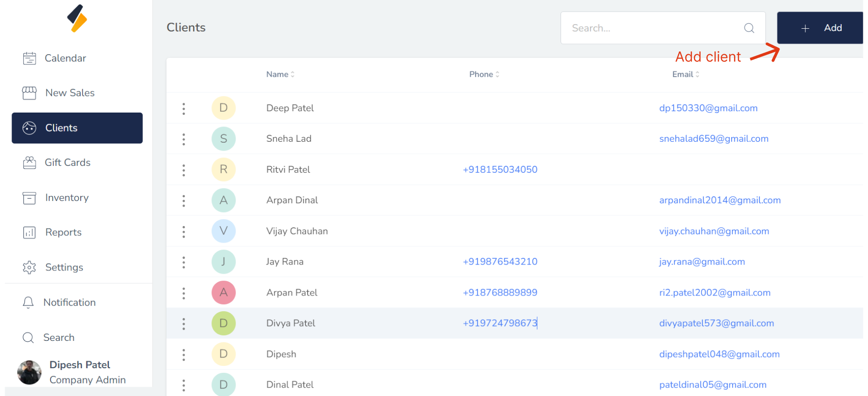Open the row options menu for Jay Rana
868x396 pixels.
(184, 262)
